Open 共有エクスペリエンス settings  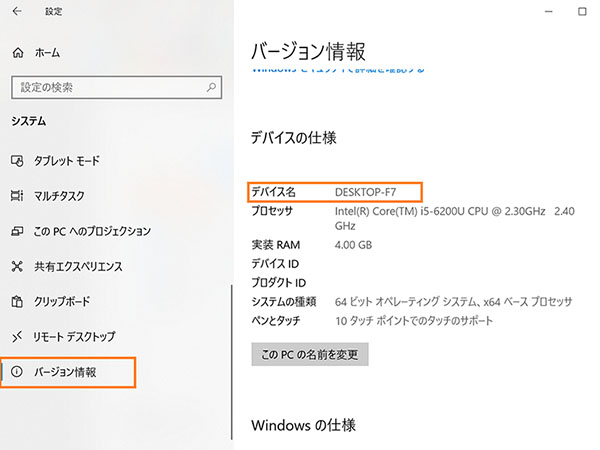78,266
